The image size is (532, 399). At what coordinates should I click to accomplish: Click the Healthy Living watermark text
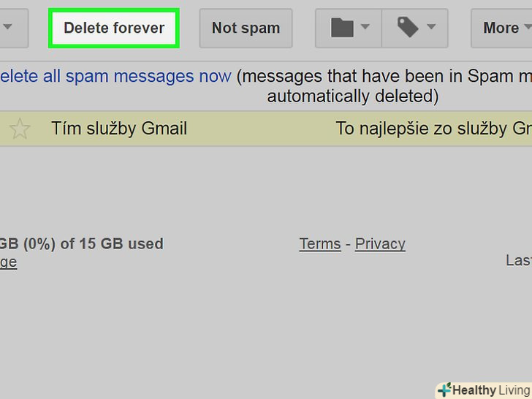491,390
